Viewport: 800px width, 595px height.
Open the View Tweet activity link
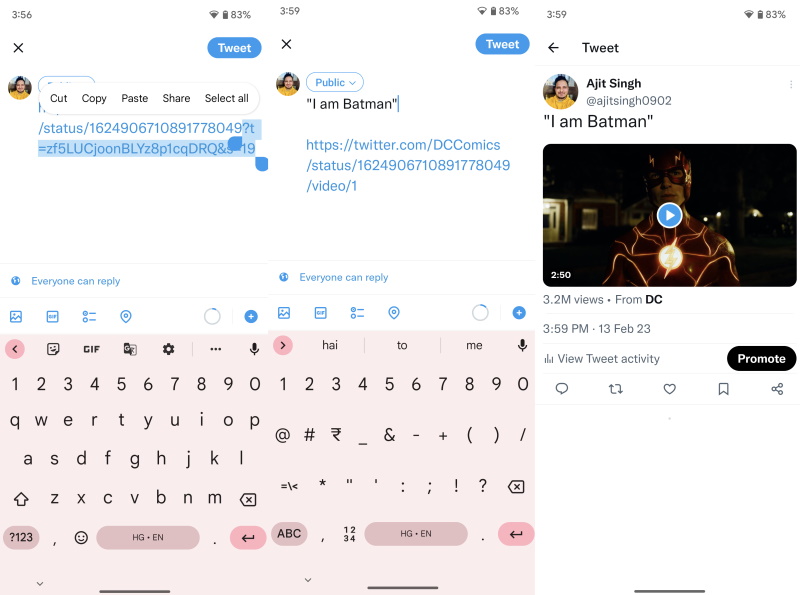[x=602, y=359]
